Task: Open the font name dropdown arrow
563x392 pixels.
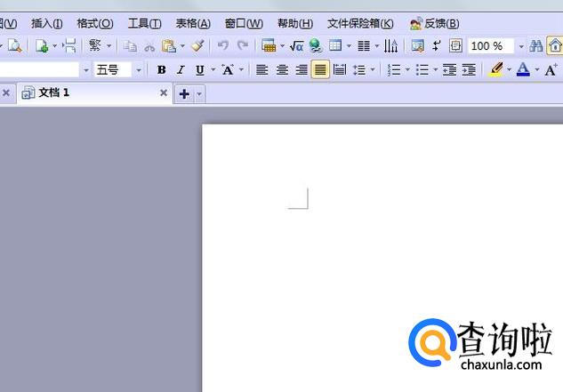Action: (x=86, y=70)
